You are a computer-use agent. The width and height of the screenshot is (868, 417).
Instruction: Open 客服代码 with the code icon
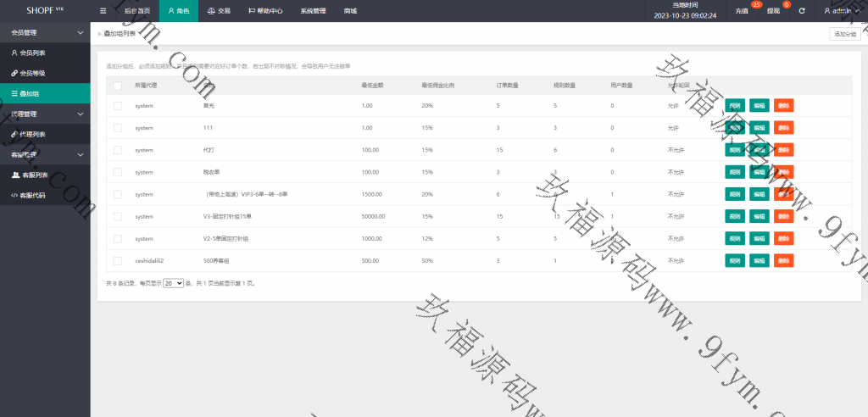[32, 195]
